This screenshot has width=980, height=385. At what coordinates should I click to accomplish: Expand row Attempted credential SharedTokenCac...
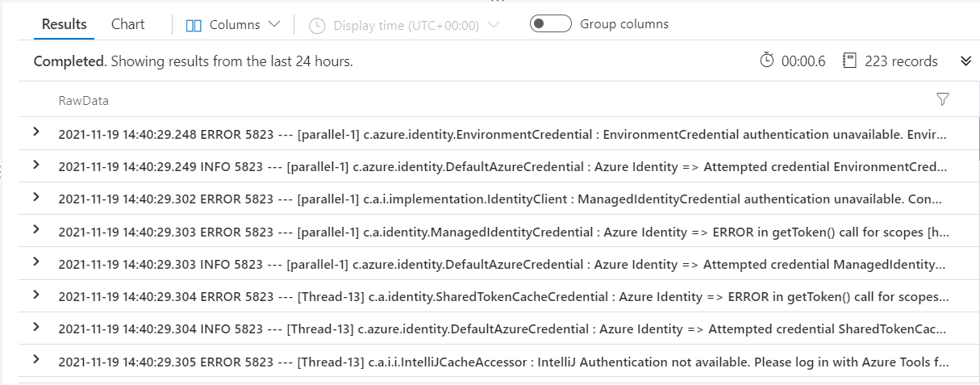[36, 327]
